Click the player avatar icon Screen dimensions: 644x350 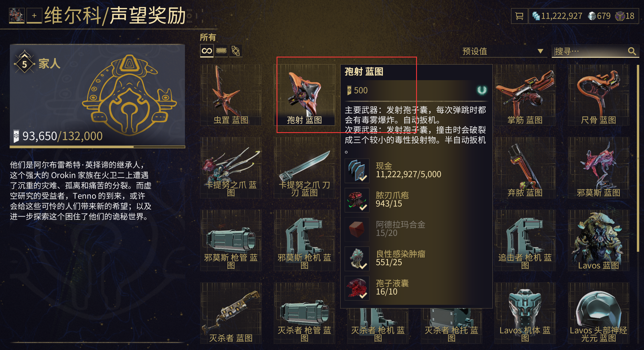pyautogui.click(x=17, y=15)
